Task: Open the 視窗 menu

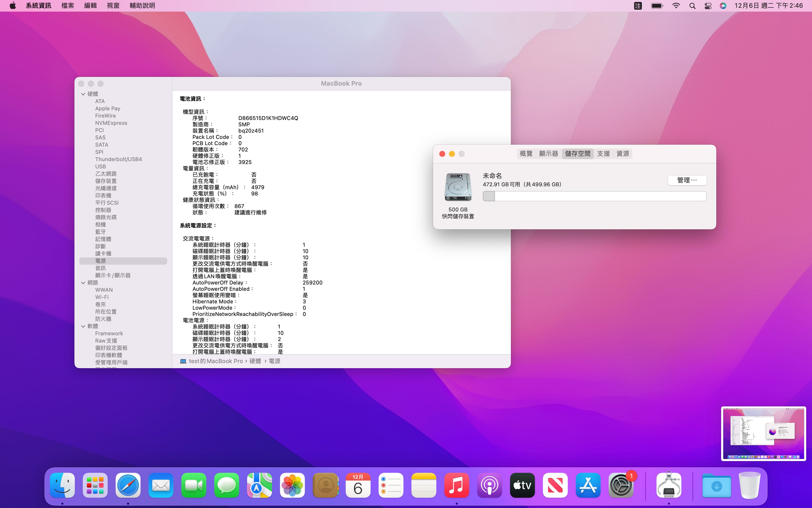Action: (113, 6)
